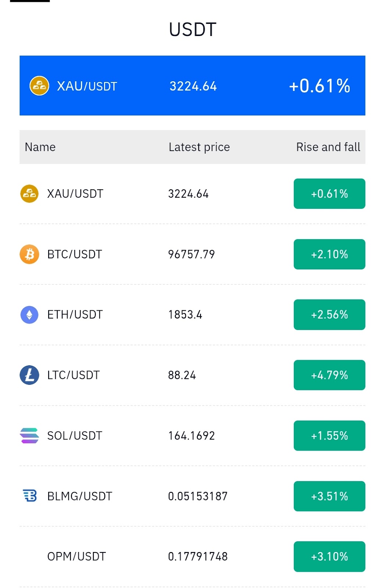Select the OPM/USDT row

click(192, 556)
